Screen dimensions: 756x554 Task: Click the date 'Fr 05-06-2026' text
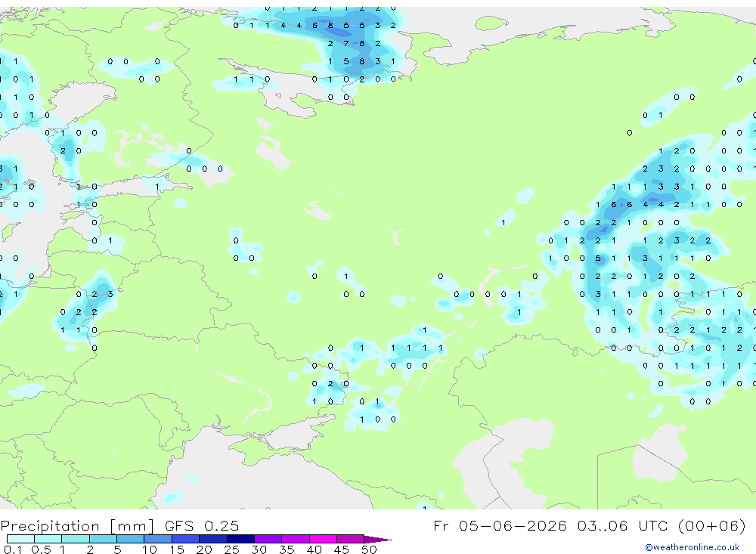pos(500,525)
